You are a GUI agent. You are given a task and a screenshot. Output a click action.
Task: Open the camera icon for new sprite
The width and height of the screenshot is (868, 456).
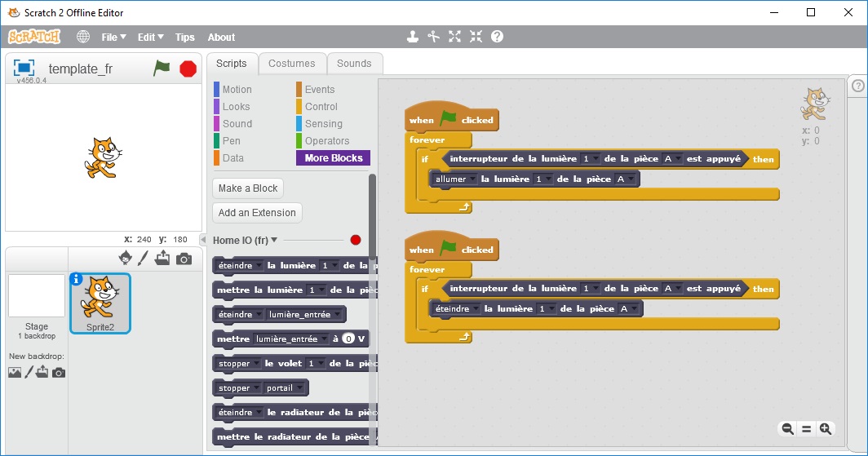click(184, 258)
